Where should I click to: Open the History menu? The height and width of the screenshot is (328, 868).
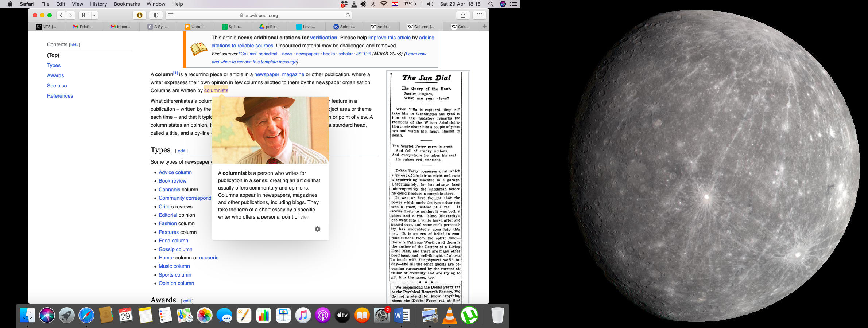[x=98, y=4]
